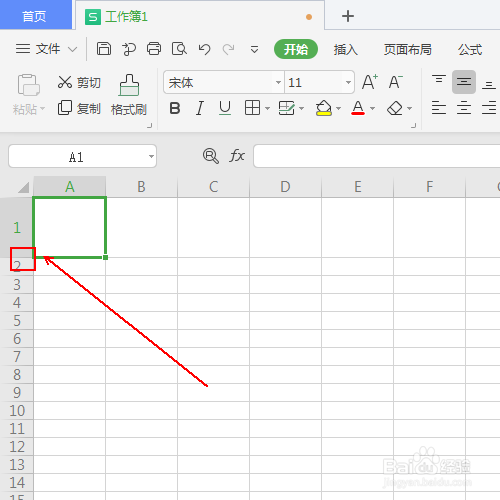The height and width of the screenshot is (500, 500).
Task: Center text horizontally
Action: click(x=464, y=108)
